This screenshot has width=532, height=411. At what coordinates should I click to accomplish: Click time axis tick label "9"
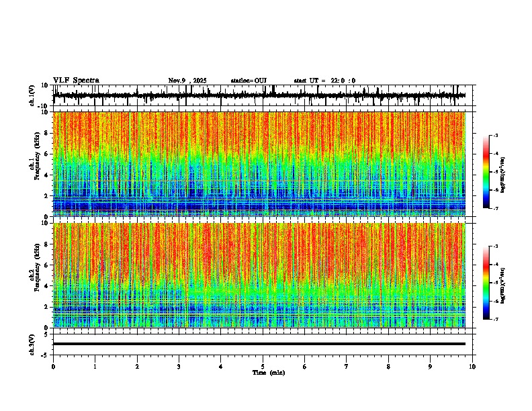point(430,367)
